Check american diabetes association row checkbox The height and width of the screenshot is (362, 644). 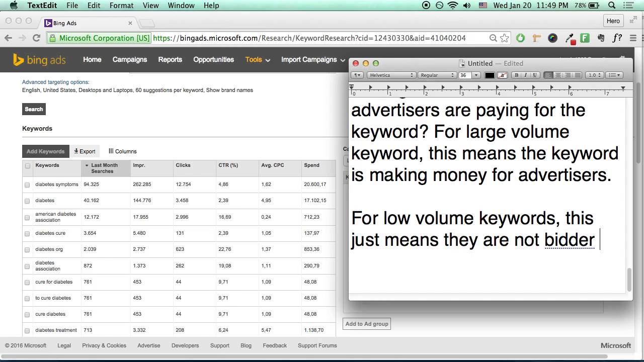pos(27,218)
